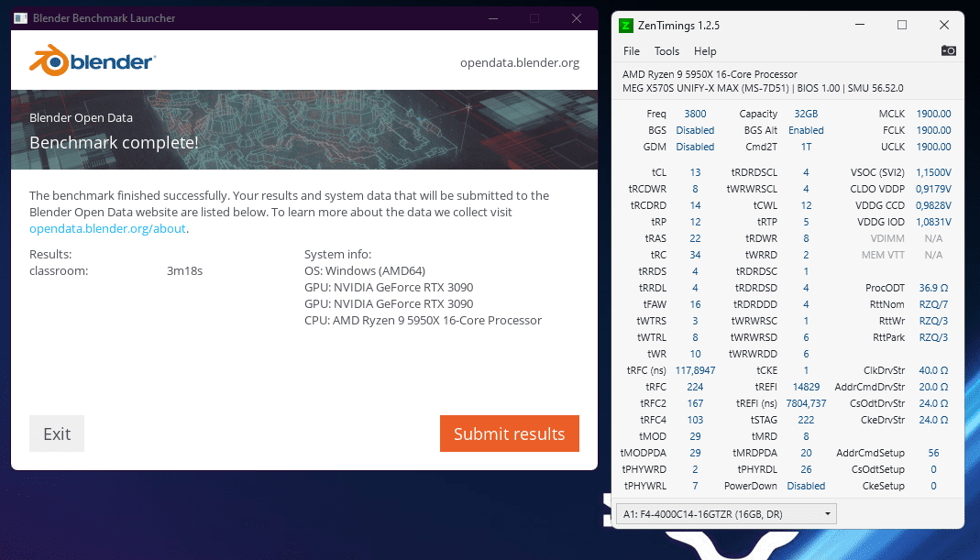Viewport: 980px width, 560px height.
Task: Click the VSOC (SVI2) value 1,1500V
Action: pyautogui.click(x=934, y=172)
